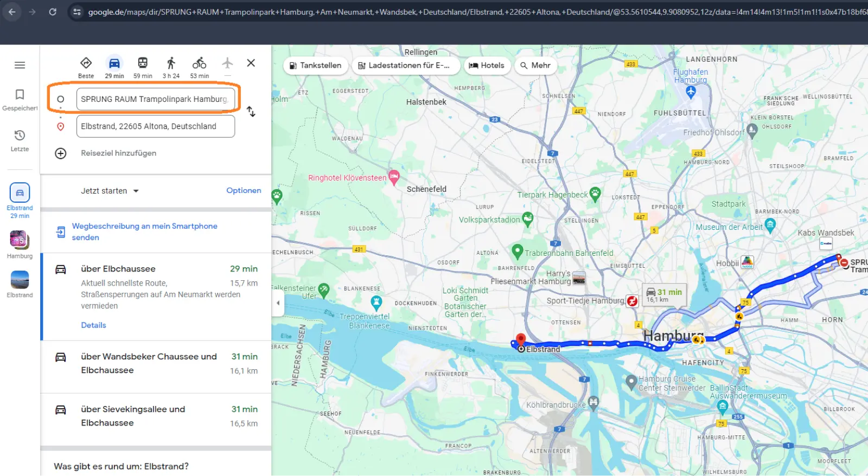Click Sport-Tiedje Hamburg map pin
The height and width of the screenshot is (476, 868).
(632, 301)
